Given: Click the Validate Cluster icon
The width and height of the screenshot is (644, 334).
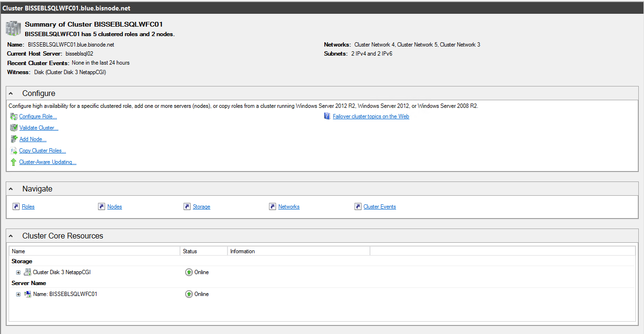Looking at the screenshot, I should pos(14,128).
